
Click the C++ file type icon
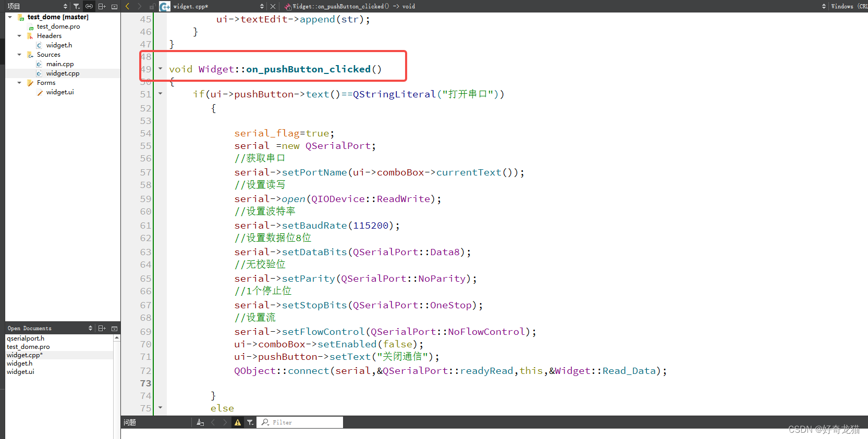[x=165, y=6]
